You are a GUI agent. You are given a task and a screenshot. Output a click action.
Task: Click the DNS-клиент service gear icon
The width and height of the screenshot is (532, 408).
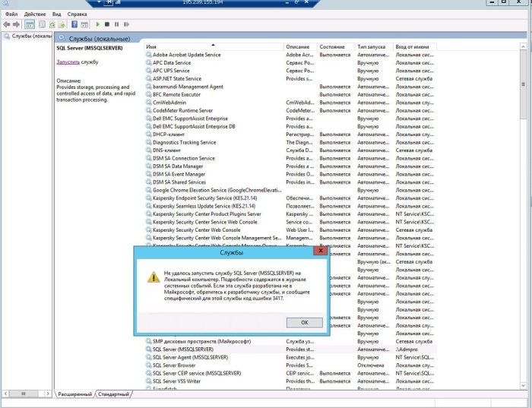pyautogui.click(x=149, y=150)
